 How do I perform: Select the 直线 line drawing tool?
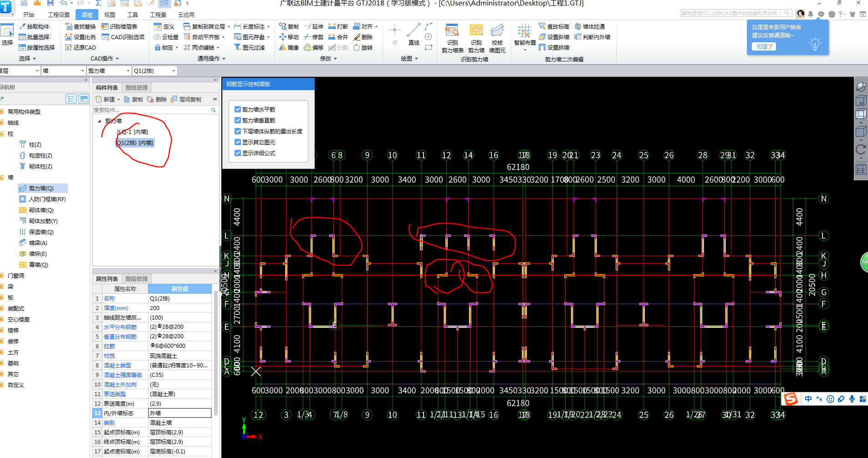point(414,35)
